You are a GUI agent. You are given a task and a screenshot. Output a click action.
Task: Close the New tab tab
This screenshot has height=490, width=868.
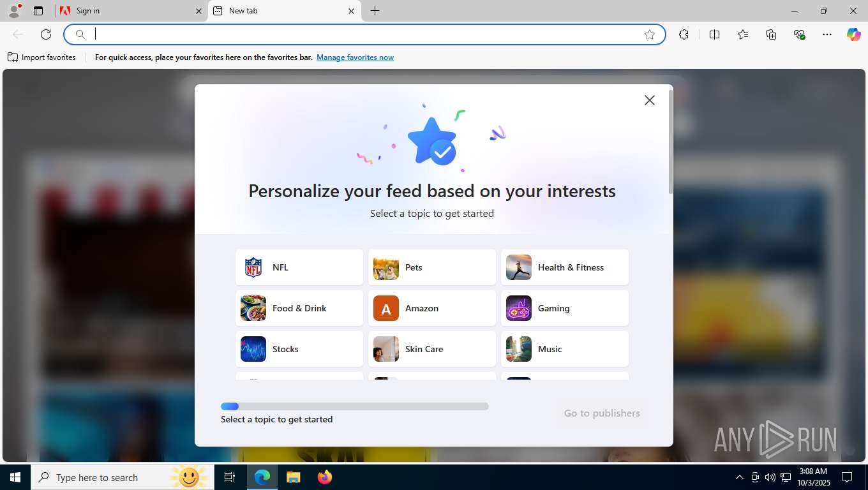351,11
